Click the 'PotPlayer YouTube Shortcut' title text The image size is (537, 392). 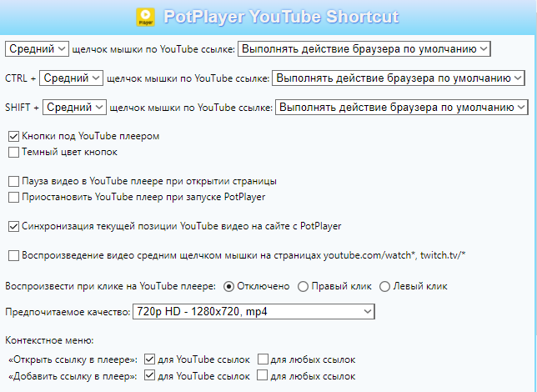click(x=281, y=17)
